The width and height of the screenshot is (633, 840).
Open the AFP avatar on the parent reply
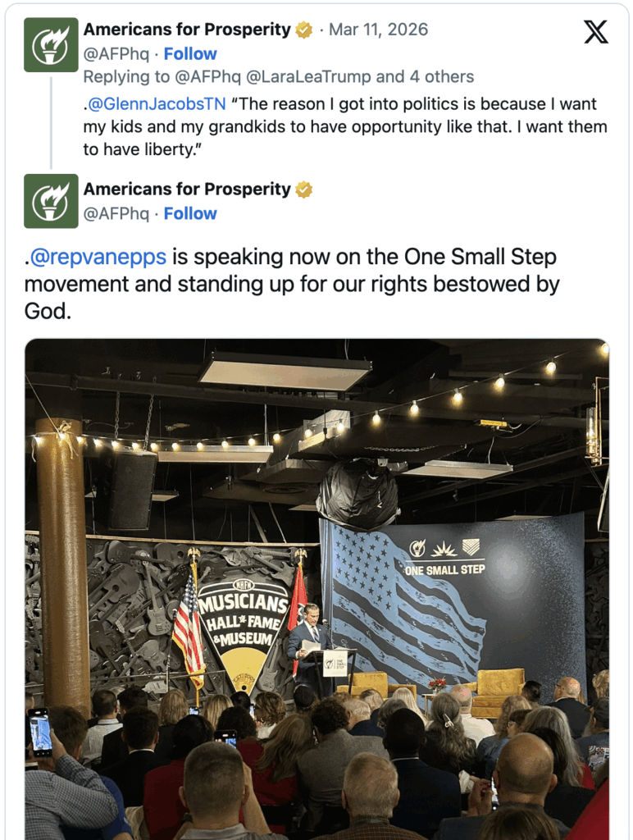(51, 44)
